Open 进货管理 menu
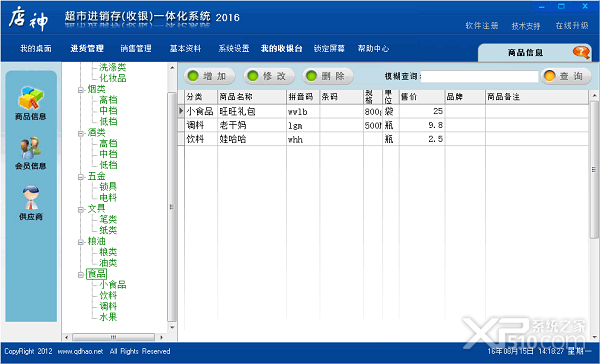Image resolution: width=600 pixels, height=364 pixels. pos(87,49)
